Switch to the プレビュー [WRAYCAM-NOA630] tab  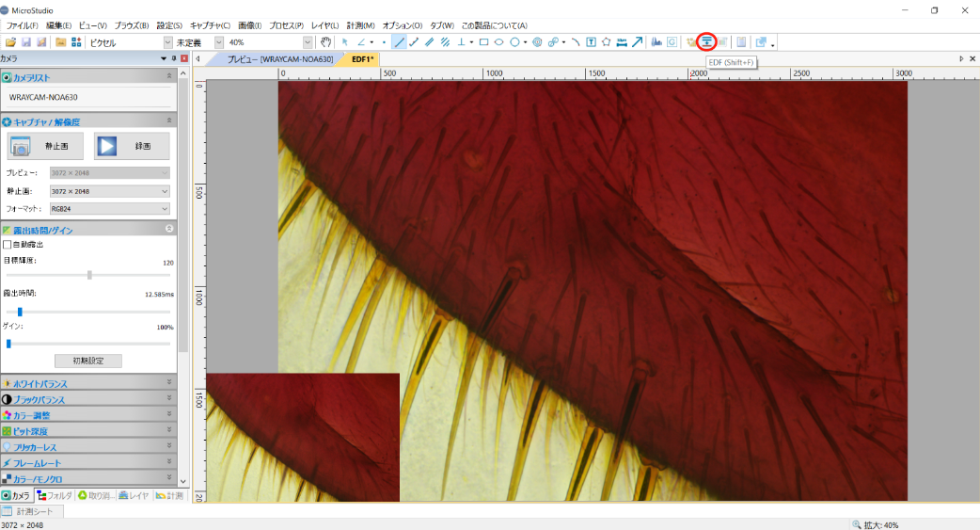[279, 58]
